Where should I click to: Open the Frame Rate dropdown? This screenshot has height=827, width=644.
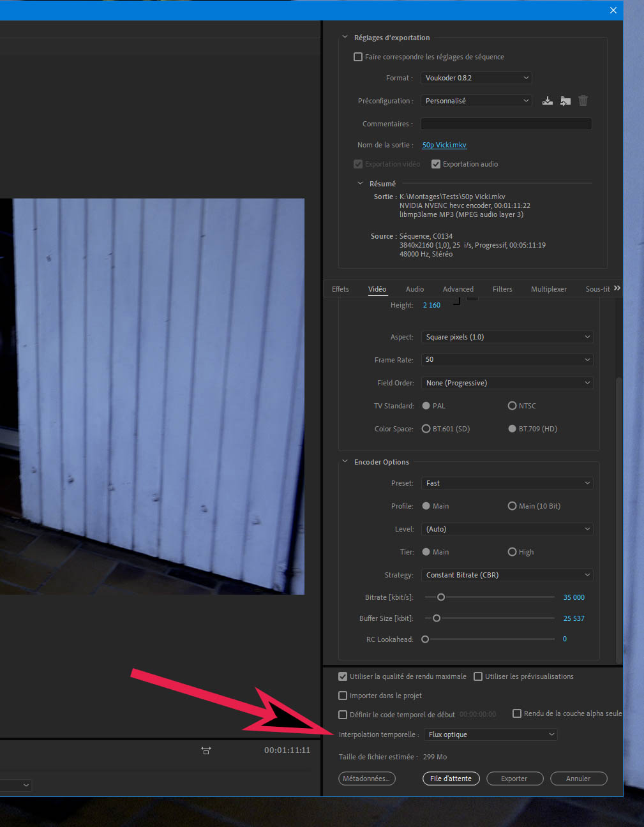point(507,360)
